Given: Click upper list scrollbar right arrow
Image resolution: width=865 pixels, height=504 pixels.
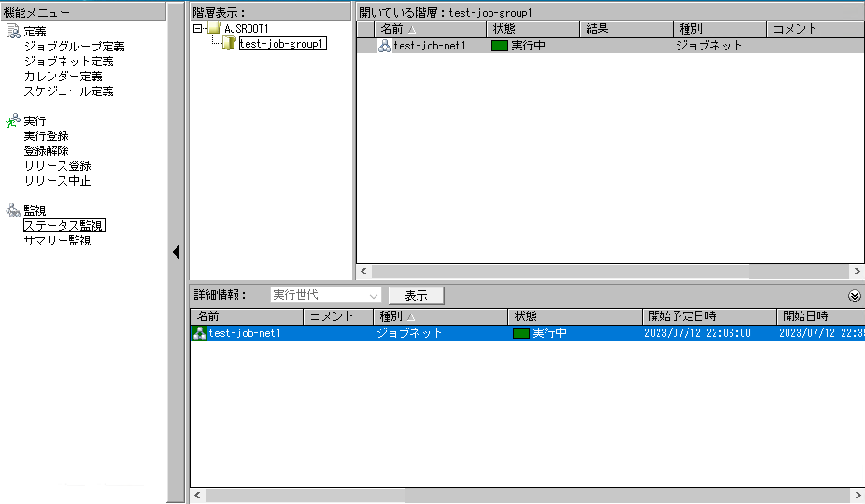Looking at the screenshot, I should click(857, 272).
